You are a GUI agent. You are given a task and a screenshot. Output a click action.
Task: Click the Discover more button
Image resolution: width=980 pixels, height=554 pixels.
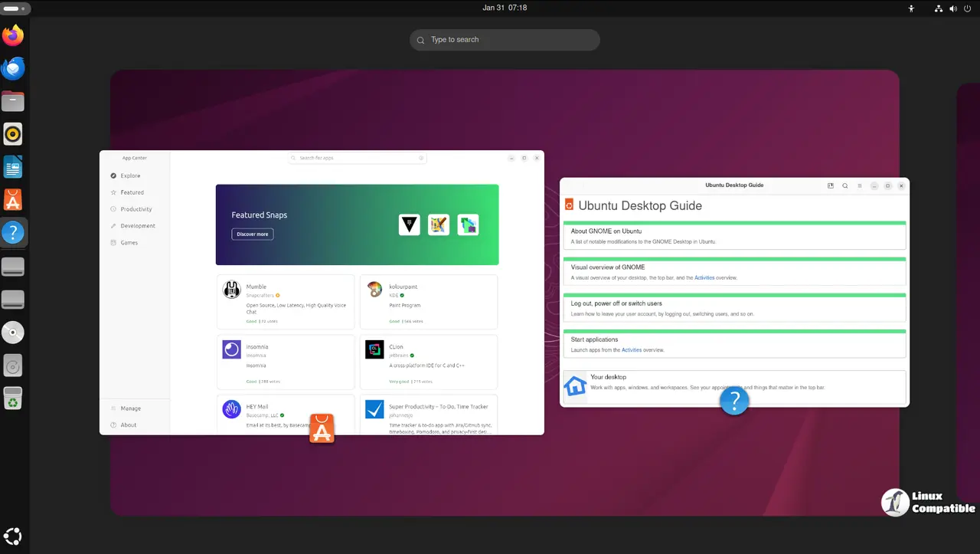(253, 234)
